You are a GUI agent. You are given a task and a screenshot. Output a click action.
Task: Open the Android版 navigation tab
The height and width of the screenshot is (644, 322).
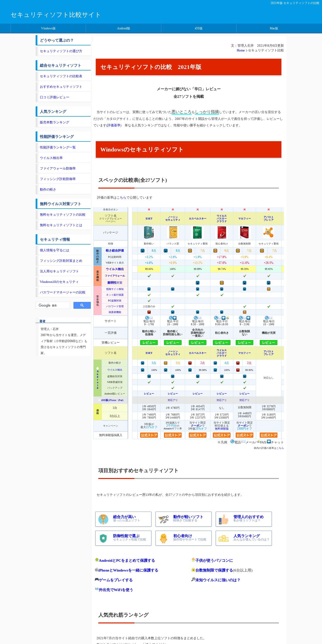click(x=123, y=28)
